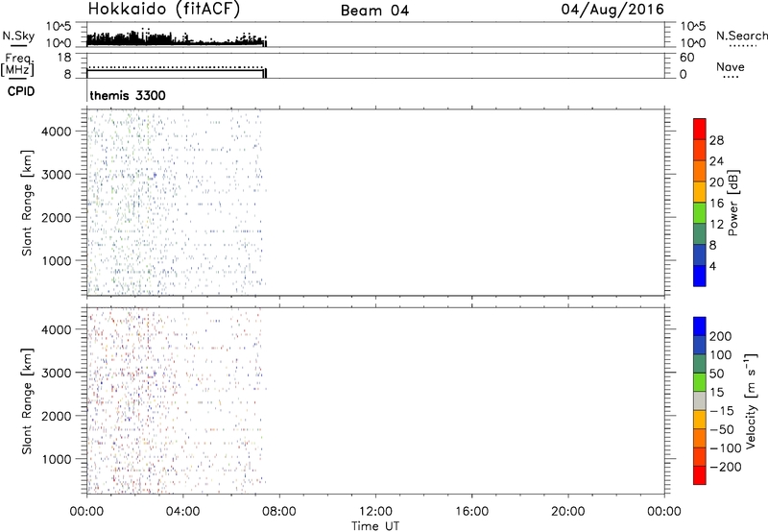Viewport: 768px width, 532px height.
Task: Select the 'Velocity [m s-1]' colorbar title
Action: click(751, 400)
